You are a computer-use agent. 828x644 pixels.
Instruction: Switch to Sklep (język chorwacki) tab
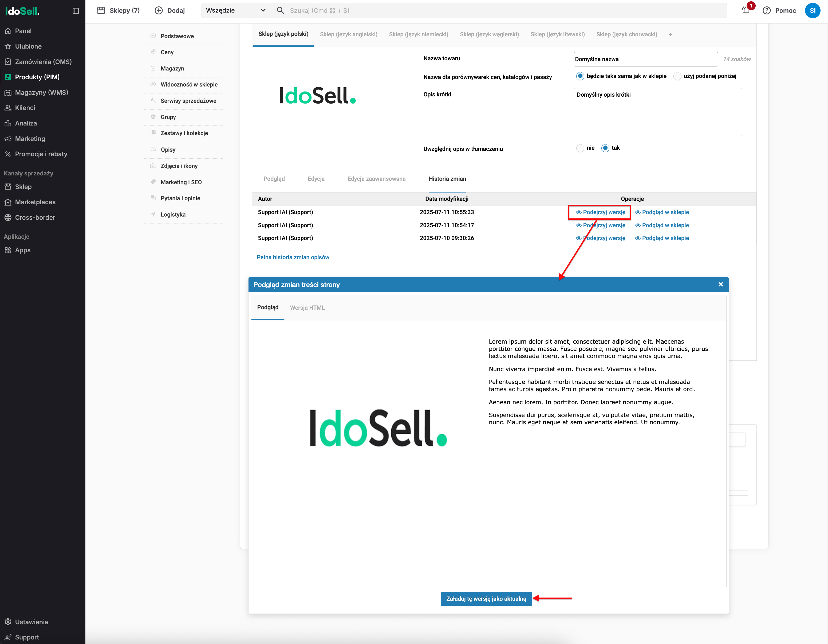[x=627, y=34]
